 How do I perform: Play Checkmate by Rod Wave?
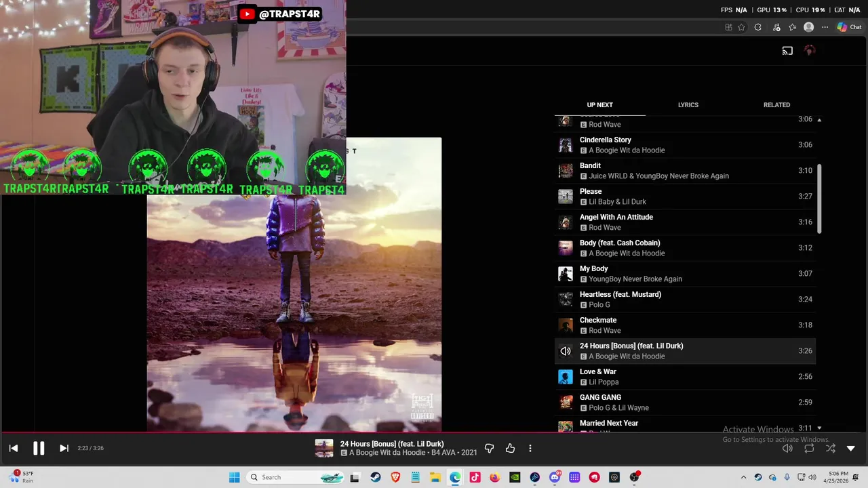point(685,325)
